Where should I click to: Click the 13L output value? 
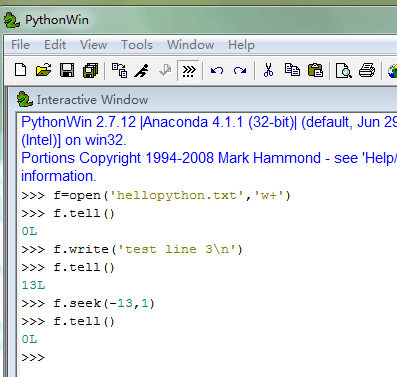(33, 285)
